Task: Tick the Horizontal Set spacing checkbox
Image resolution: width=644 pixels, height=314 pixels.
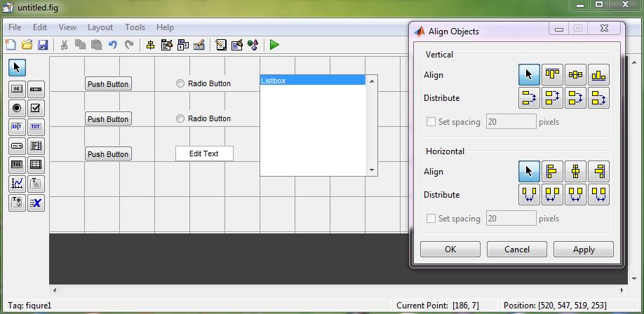Action: (431, 219)
